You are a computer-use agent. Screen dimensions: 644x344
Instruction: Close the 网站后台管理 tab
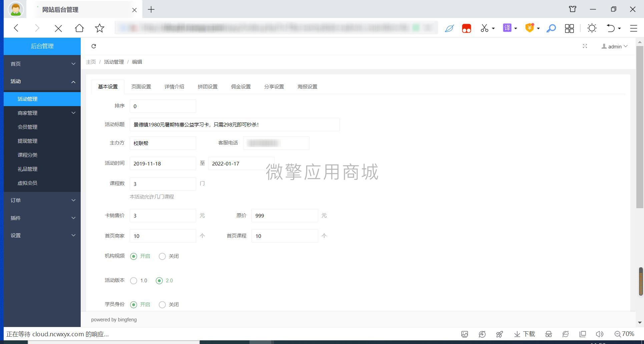pyautogui.click(x=134, y=10)
